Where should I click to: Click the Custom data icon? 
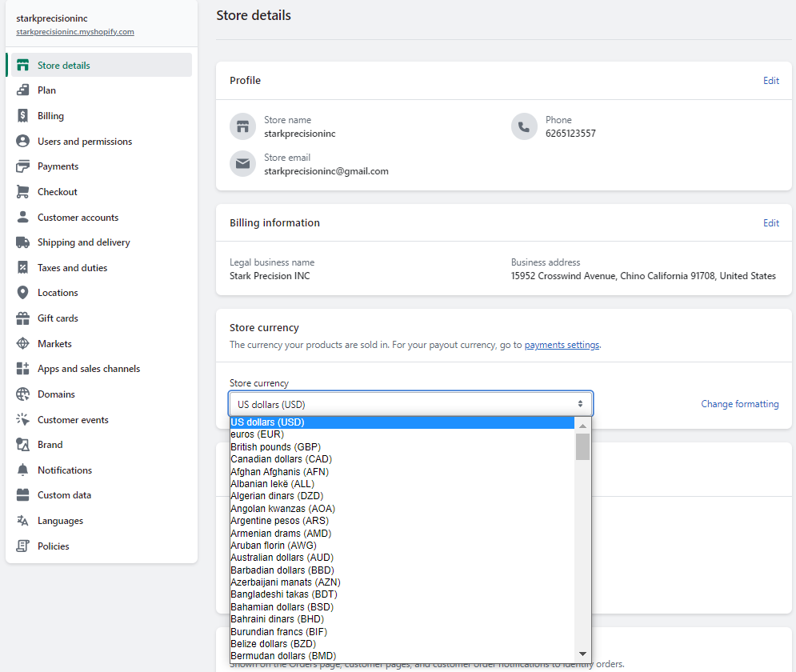pos(23,495)
